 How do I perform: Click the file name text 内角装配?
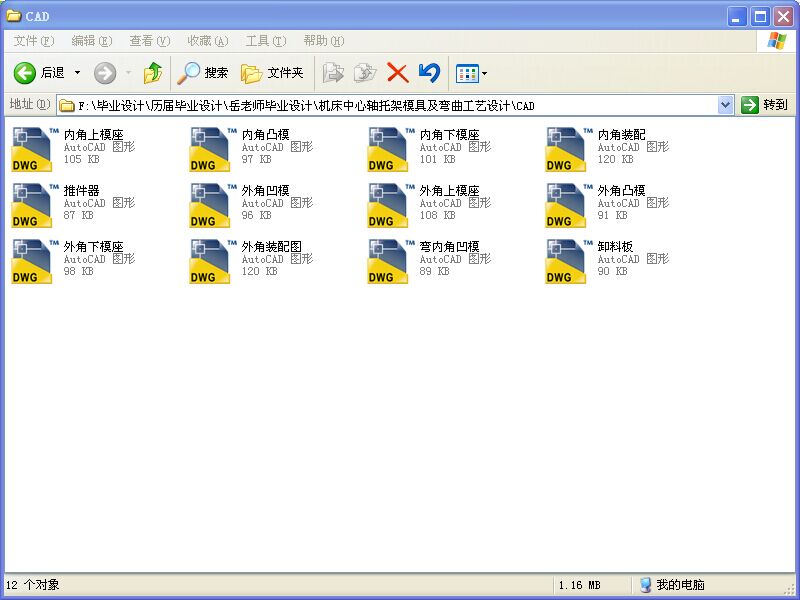622,135
